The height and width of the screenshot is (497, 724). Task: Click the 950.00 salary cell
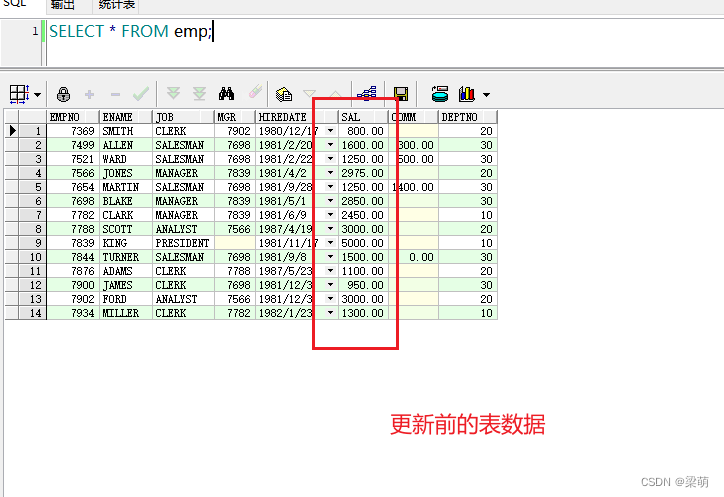[363, 285]
